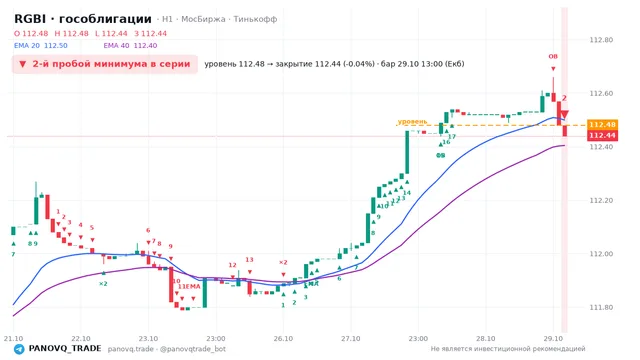This screenshot has height=360, width=640.
Task: Click the red '×2' marker above the candles
Action: pyautogui.click(x=283, y=262)
